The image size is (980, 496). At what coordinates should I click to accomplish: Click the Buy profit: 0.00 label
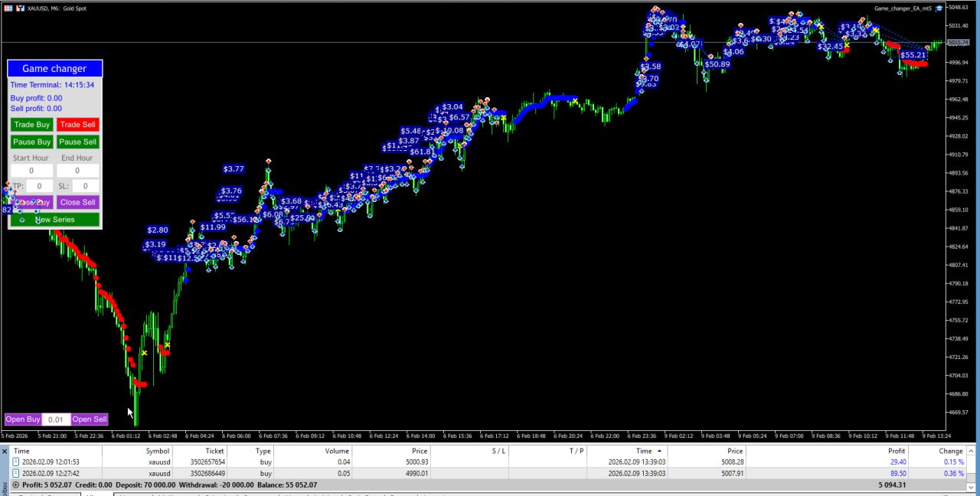click(x=36, y=98)
